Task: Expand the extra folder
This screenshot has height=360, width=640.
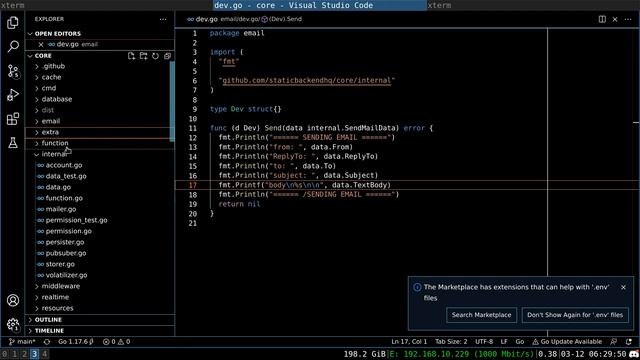Action: tap(98, 132)
